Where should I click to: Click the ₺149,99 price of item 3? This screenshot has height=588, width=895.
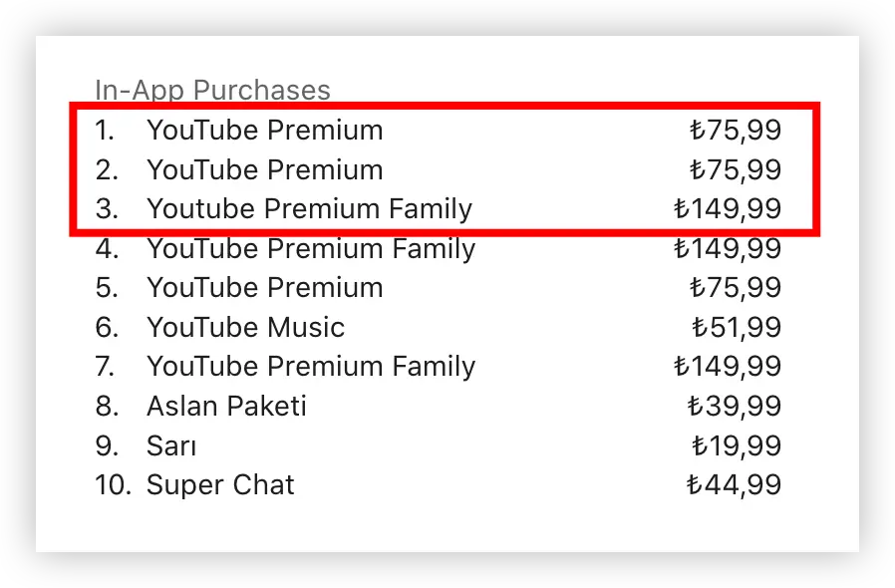click(728, 209)
